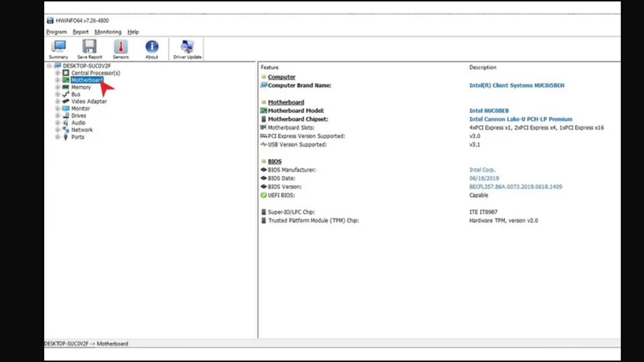Click the value "Intel NUC8BEB"

[489, 111]
